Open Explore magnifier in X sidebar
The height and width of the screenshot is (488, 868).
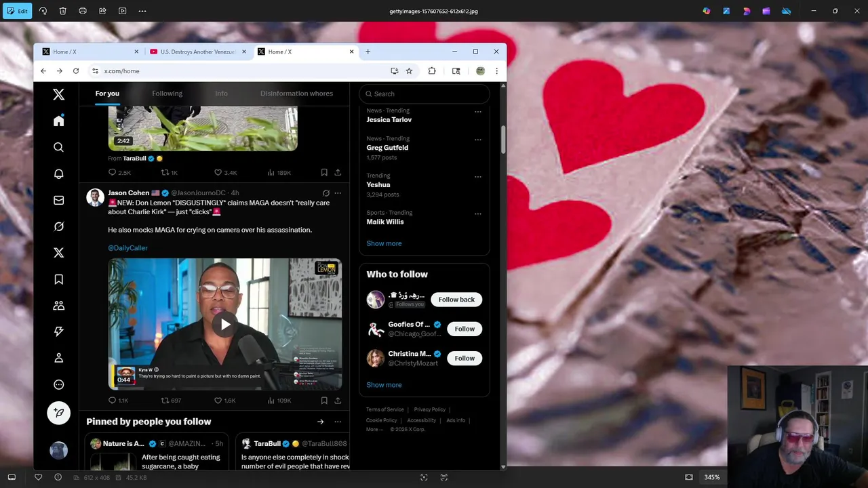click(59, 147)
